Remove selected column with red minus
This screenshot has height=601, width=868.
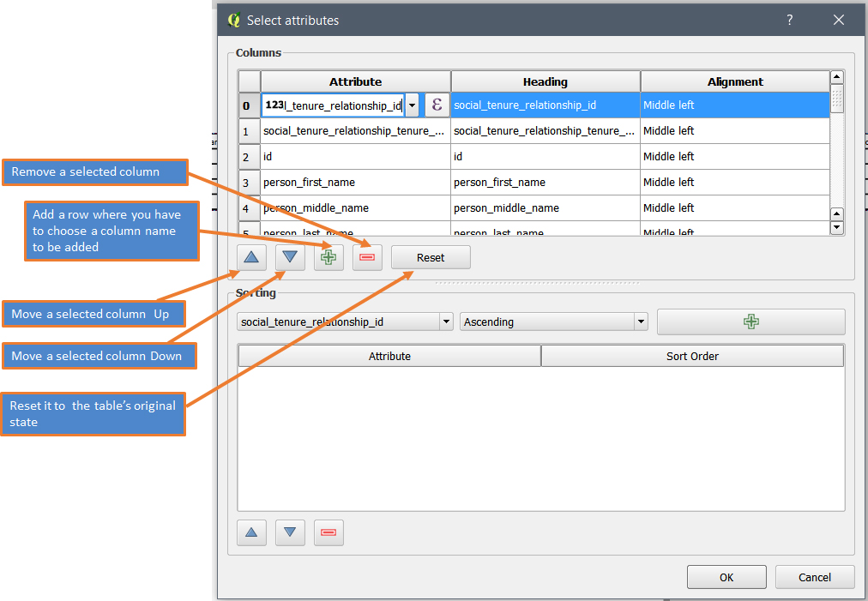367,257
